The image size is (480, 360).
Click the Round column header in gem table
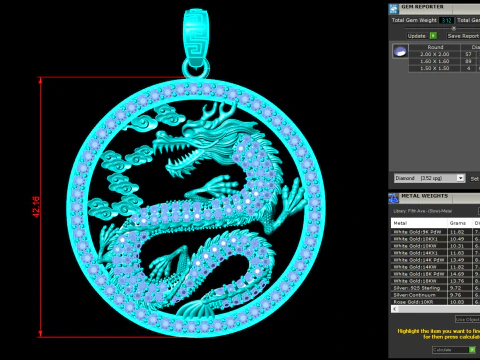point(435,47)
